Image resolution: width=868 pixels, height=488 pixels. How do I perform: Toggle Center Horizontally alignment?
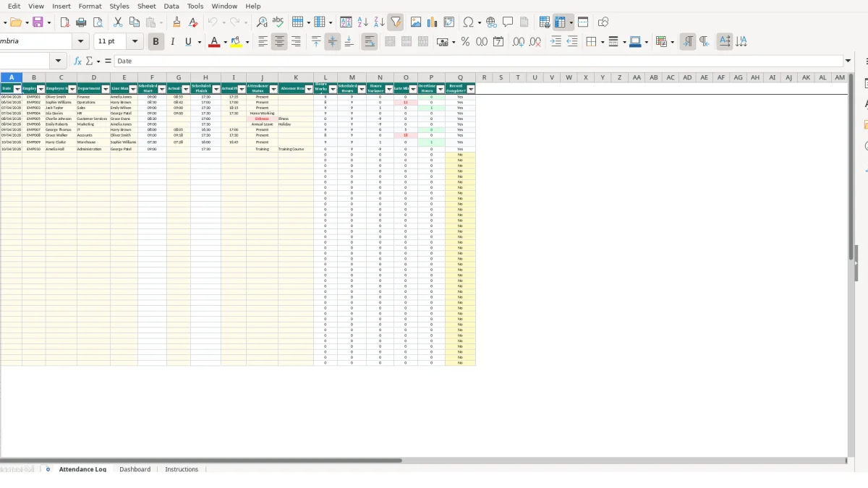(279, 42)
